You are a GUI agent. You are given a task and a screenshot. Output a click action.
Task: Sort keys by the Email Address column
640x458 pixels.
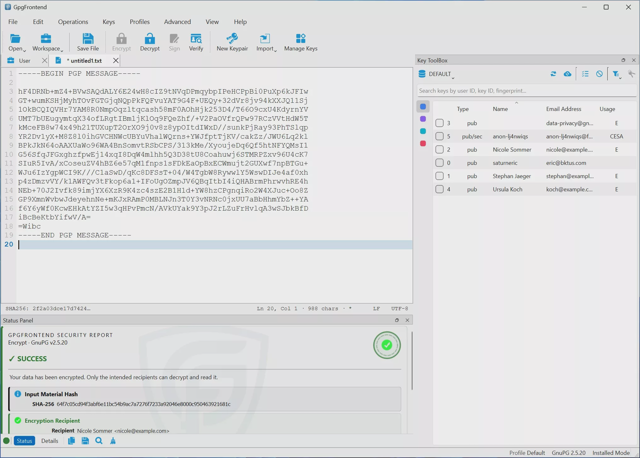(563, 109)
